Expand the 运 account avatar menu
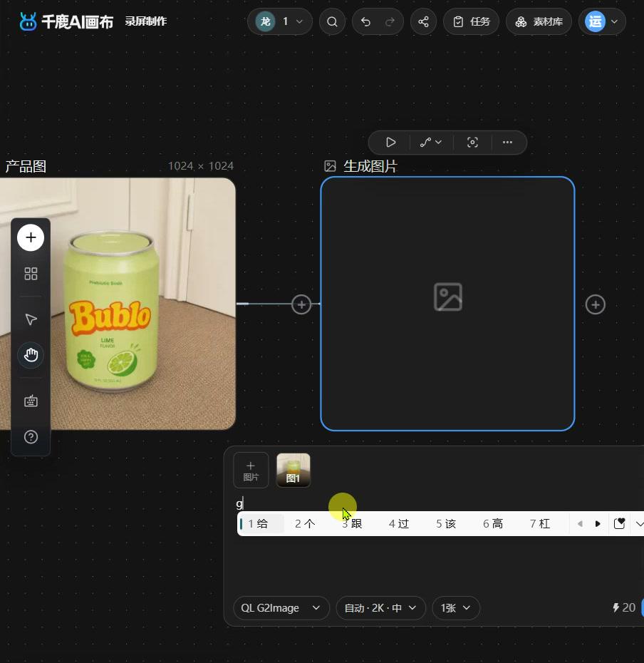644x663 pixels. click(602, 21)
